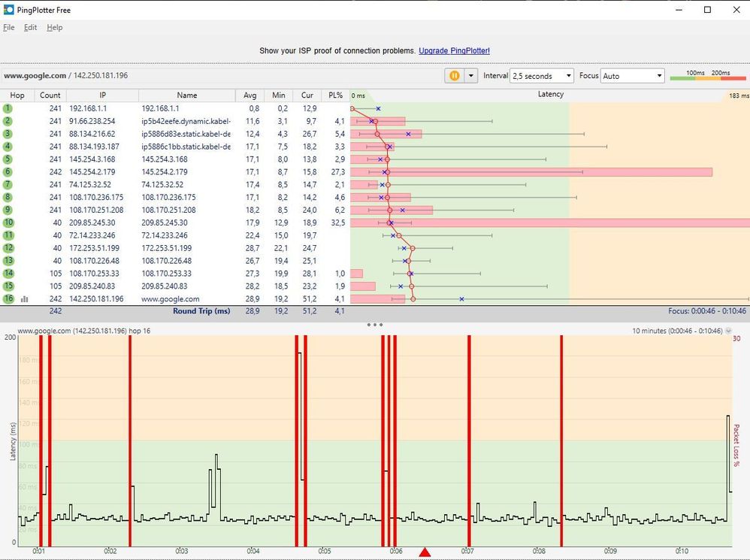The image size is (750, 560).
Task: Click the hop 6 green circle icon
Action: [8, 171]
